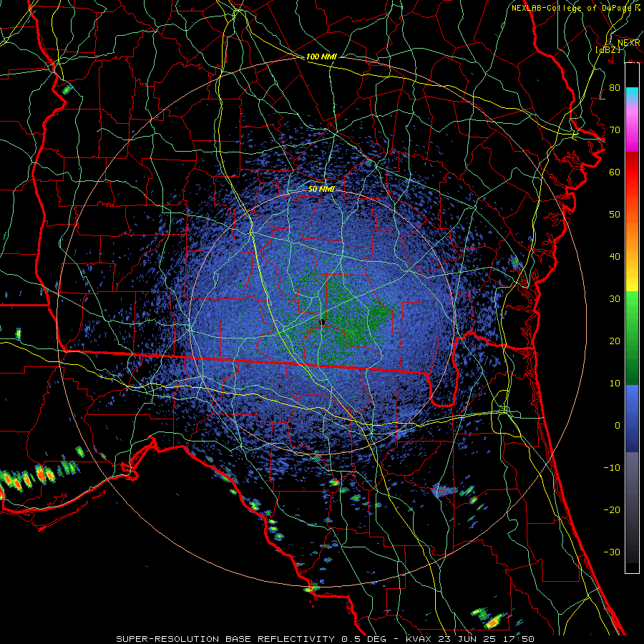The height and width of the screenshot is (644, 644).
Task: Click the 20 value on the dBZ scale
Action: click(615, 341)
